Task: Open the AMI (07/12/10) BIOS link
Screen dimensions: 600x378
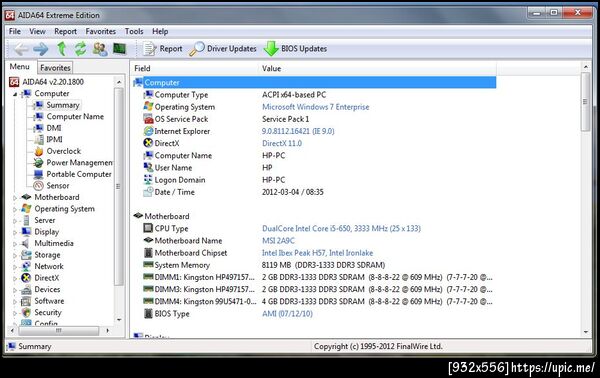Action: (287, 314)
